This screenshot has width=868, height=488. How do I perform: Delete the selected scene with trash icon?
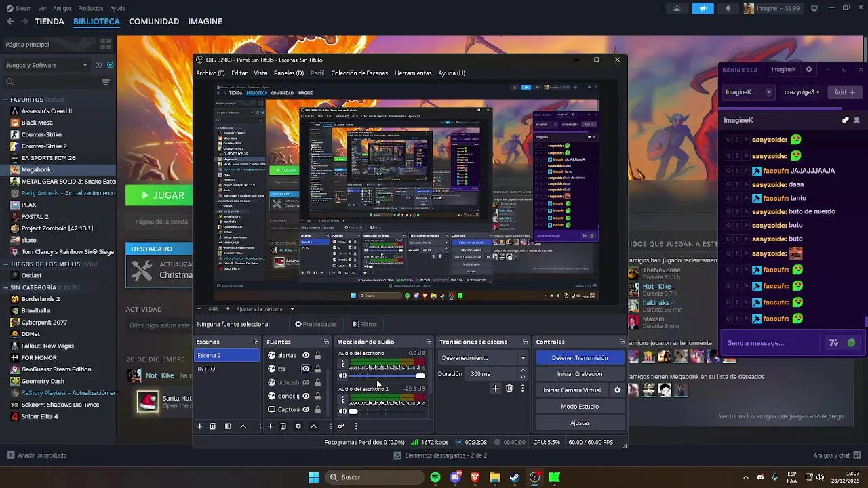tap(213, 426)
